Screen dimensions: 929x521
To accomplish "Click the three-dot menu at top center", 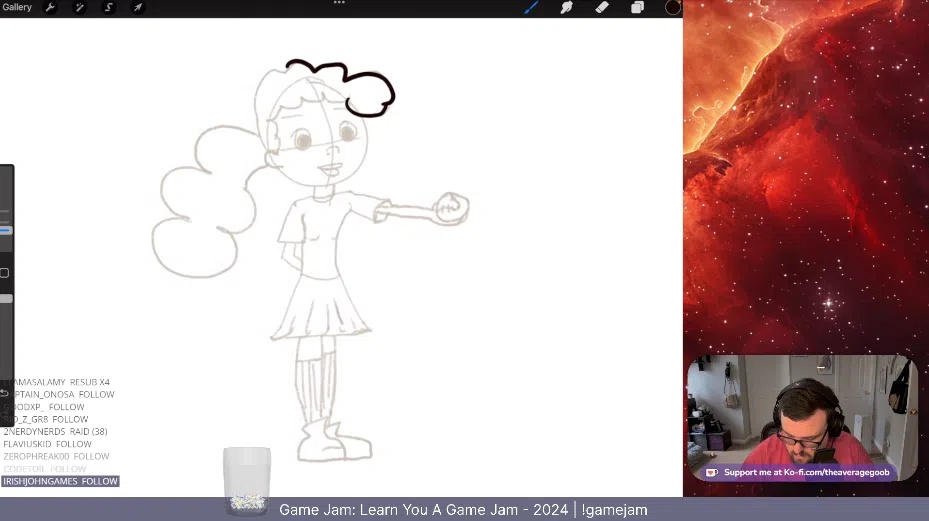I will coord(339,3).
